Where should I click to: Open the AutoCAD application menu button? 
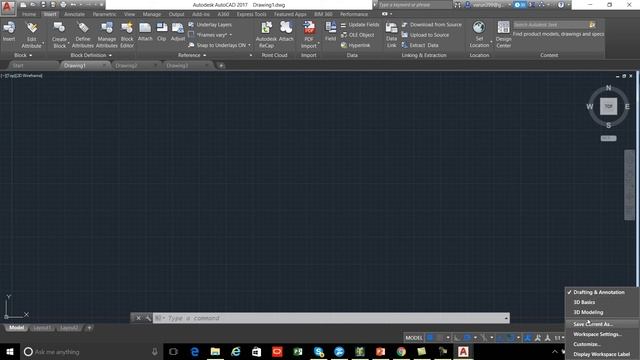click(x=7, y=7)
